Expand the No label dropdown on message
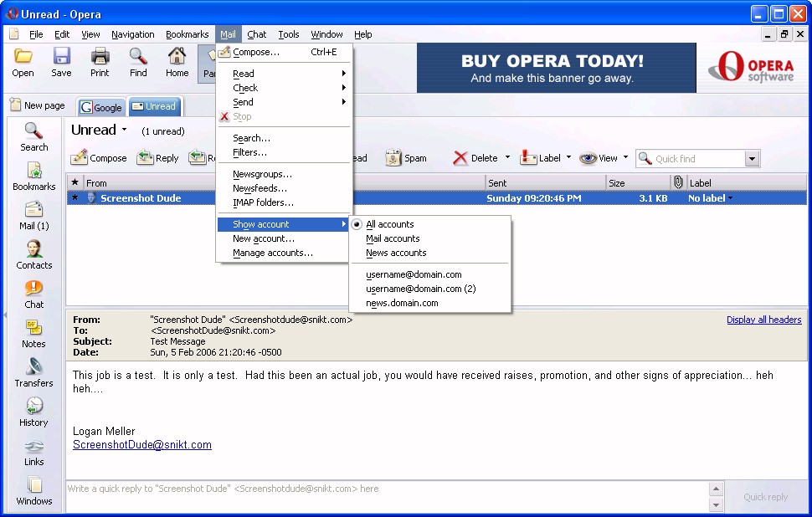Screen dimensions: 812x517 730,198
